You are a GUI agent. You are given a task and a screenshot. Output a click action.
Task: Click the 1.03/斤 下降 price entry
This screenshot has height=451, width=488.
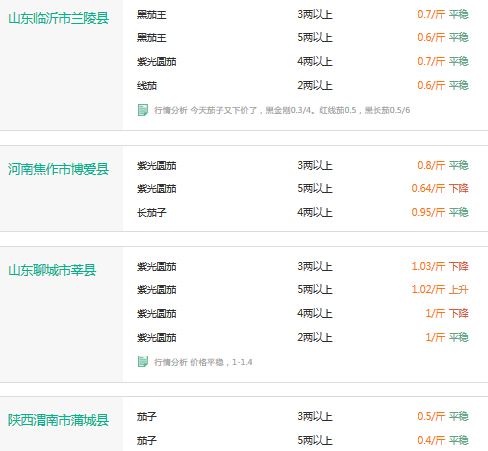click(440, 266)
